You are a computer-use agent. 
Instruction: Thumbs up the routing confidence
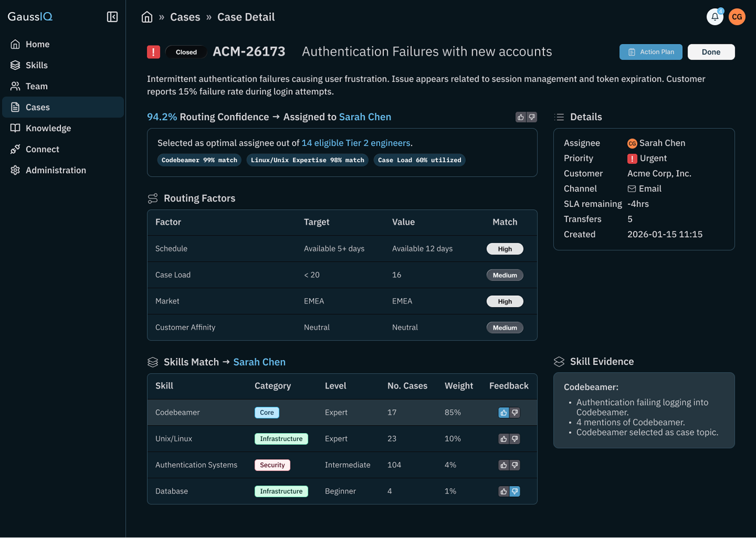click(520, 117)
